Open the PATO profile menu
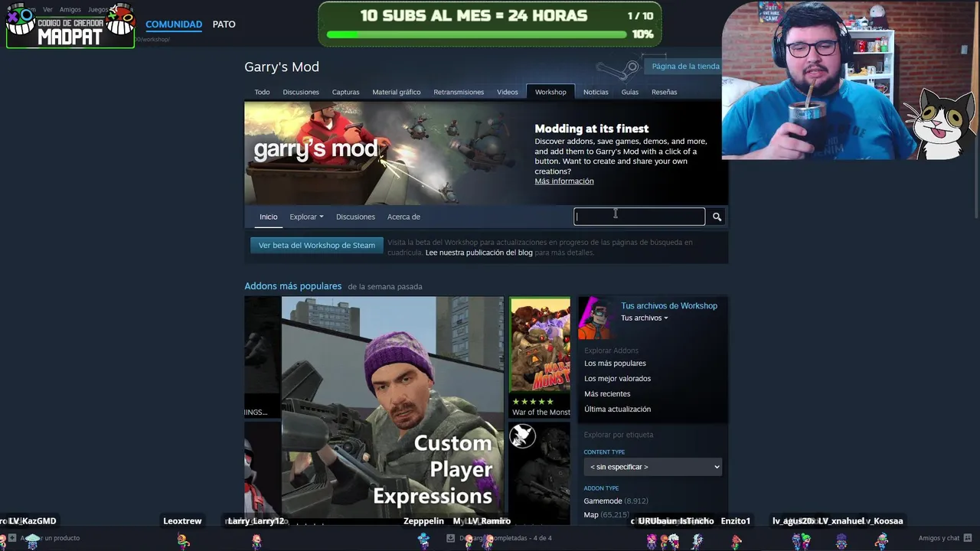This screenshot has height=551, width=980. pyautogui.click(x=224, y=24)
